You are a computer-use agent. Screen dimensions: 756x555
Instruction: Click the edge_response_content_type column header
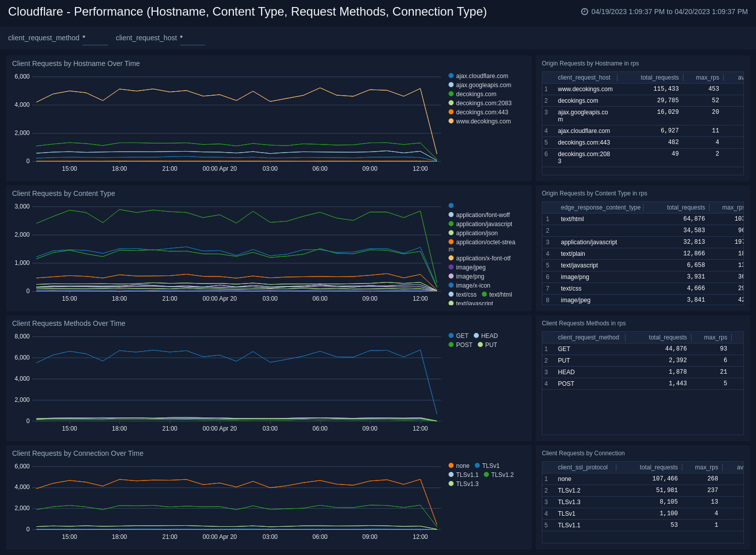click(601, 207)
